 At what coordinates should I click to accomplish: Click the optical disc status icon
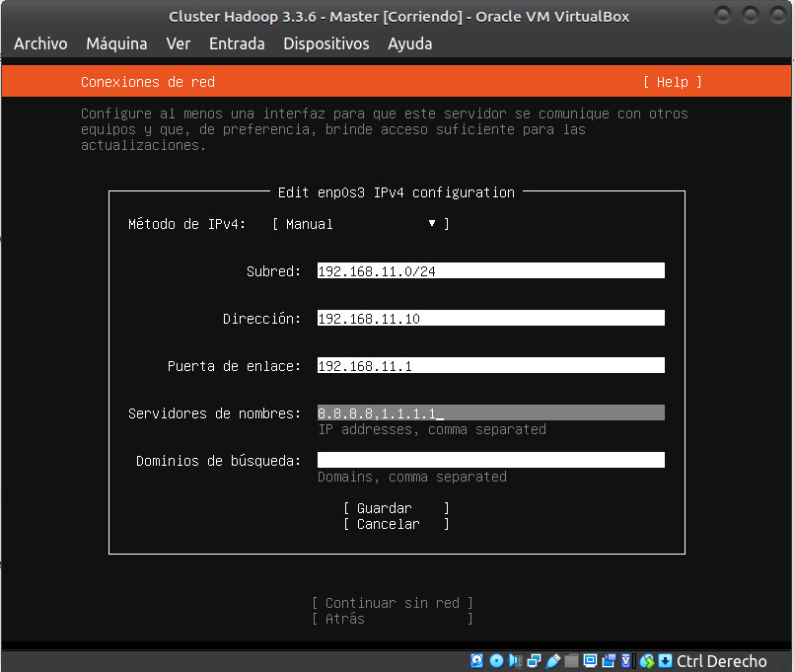[x=497, y=661]
